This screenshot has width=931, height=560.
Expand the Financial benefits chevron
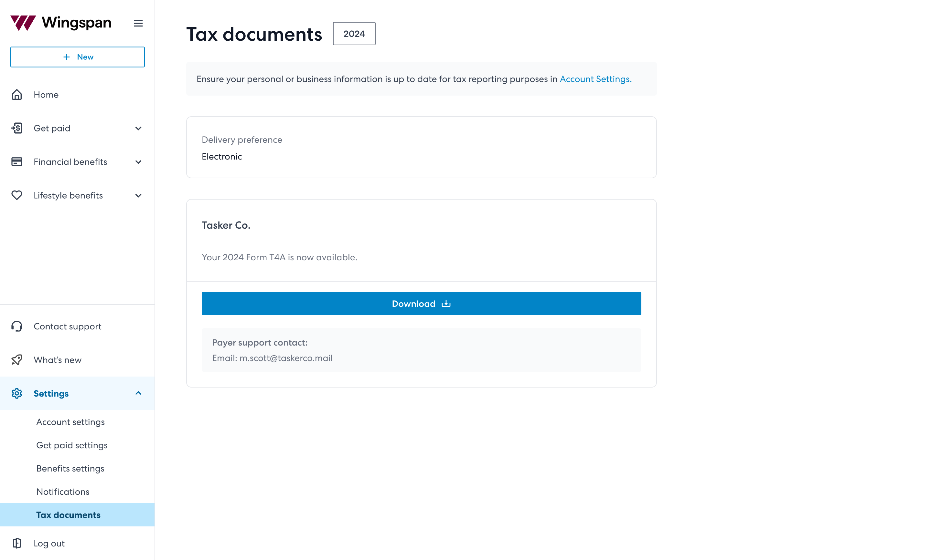138,162
